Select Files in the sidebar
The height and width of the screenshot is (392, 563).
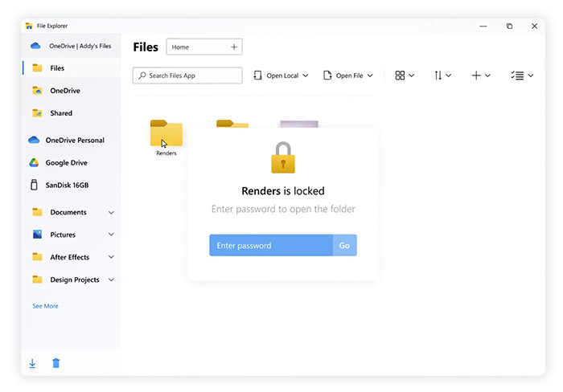71,68
